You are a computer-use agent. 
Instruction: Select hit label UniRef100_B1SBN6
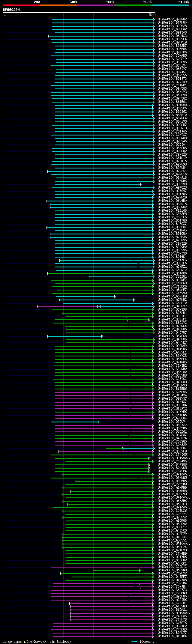click(172, 389)
